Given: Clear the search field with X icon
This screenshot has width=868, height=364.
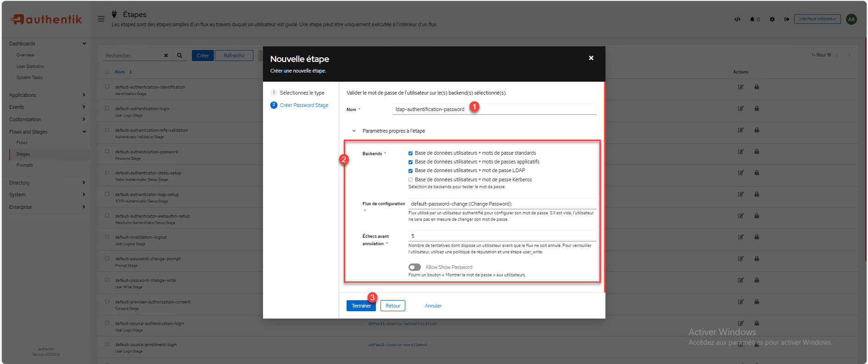Looking at the screenshot, I should [166, 56].
